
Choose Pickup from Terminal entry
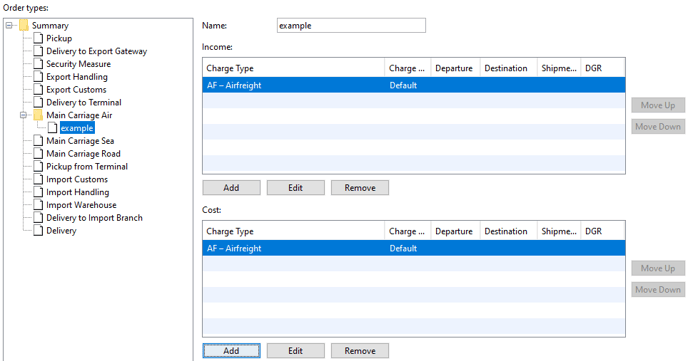pos(87,167)
